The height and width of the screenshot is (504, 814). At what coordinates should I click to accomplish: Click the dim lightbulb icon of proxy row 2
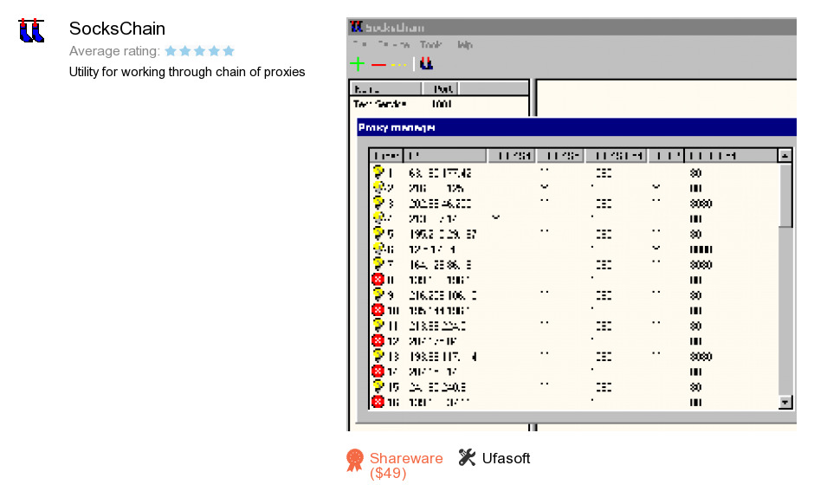pyautogui.click(x=378, y=187)
